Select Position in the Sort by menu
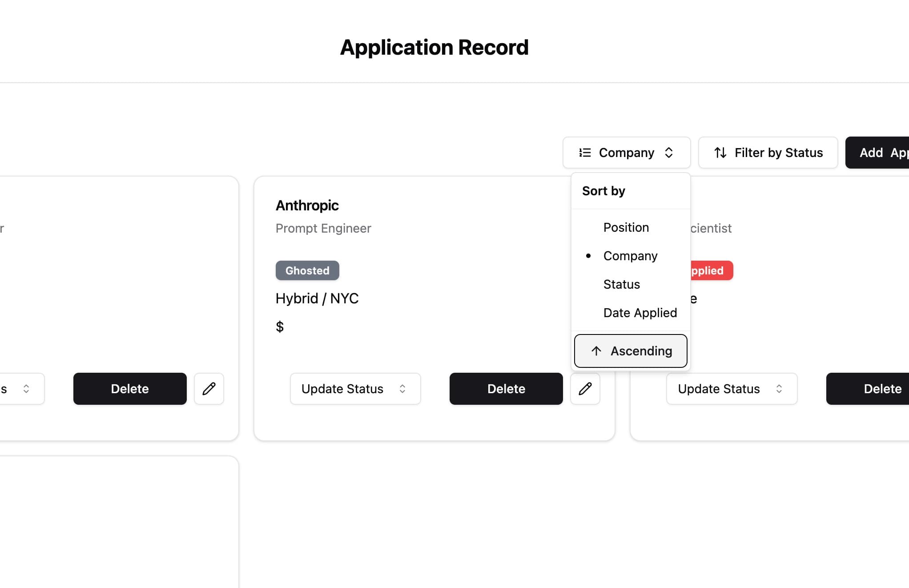The height and width of the screenshot is (588, 909). coord(626,227)
